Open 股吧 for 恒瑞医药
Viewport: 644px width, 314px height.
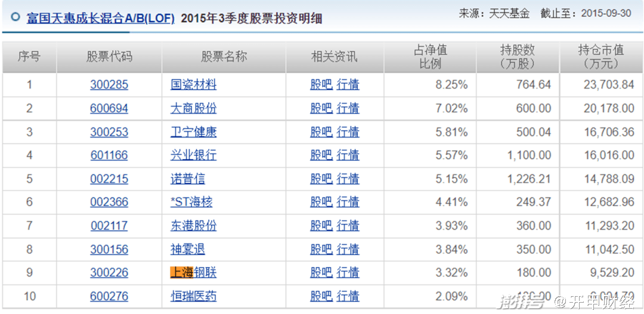(321, 296)
